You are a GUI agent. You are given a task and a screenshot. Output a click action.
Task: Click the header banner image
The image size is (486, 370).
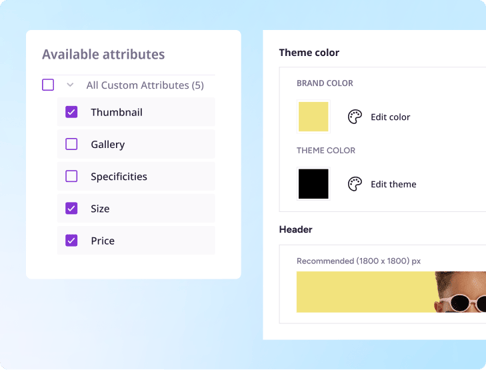click(391, 292)
